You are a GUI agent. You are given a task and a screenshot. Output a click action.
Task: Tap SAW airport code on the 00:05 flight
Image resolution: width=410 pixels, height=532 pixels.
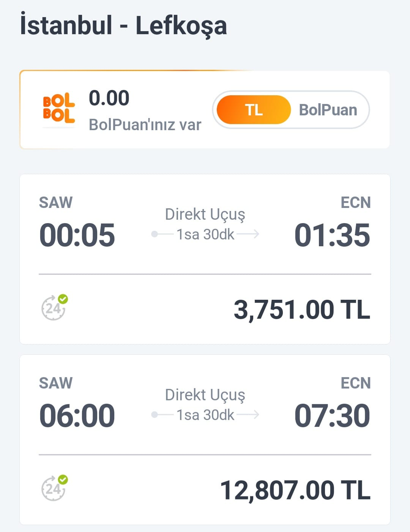[x=56, y=202]
